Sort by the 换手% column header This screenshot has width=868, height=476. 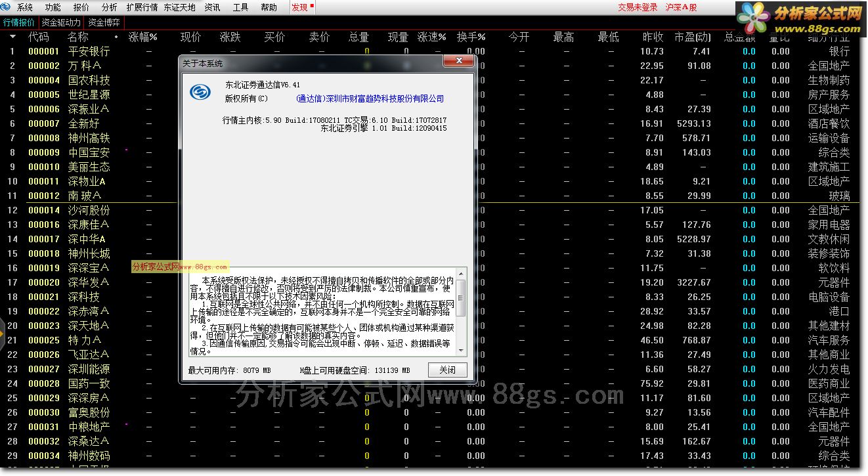pos(471,37)
